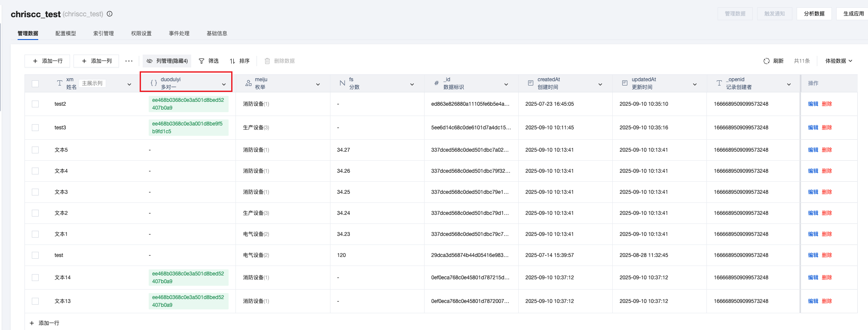868x330 pixels.
Task: Check the checkbox for row 文本2
Action: coord(35,213)
